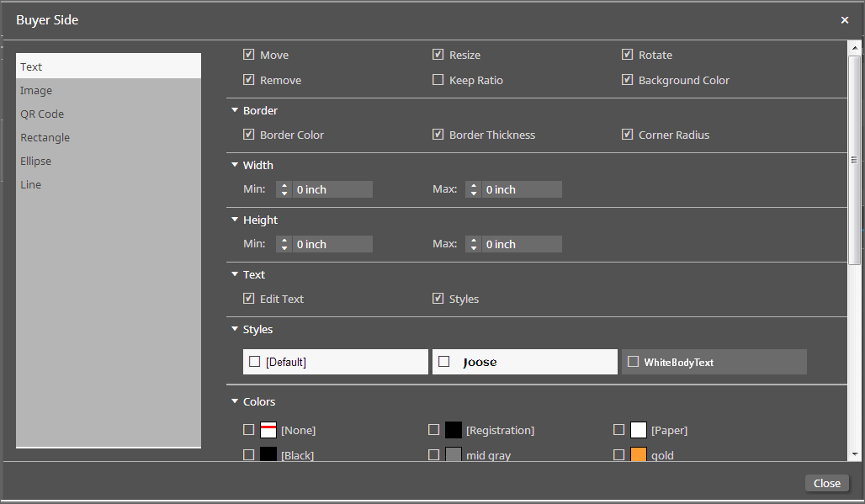Uncheck the Move checkbox
Image resolution: width=865 pixels, height=504 pixels.
(249, 55)
